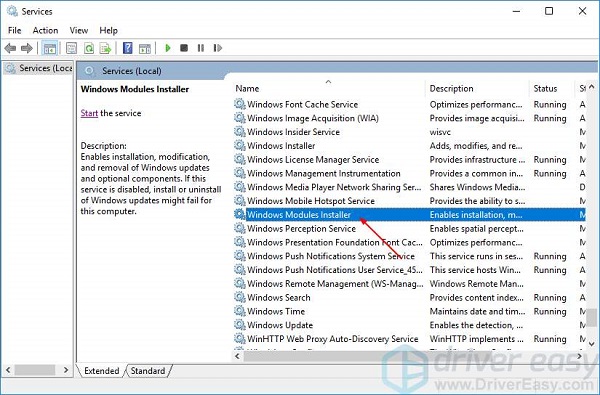Click the Refresh toolbar icon

click(89, 48)
